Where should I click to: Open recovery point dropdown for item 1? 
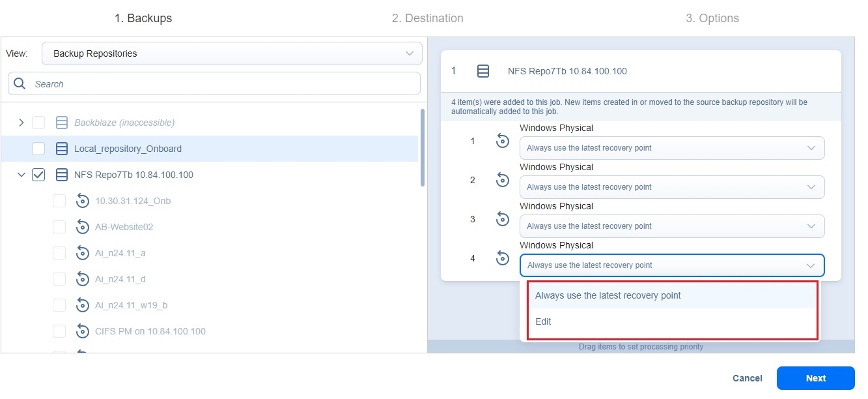tap(671, 148)
